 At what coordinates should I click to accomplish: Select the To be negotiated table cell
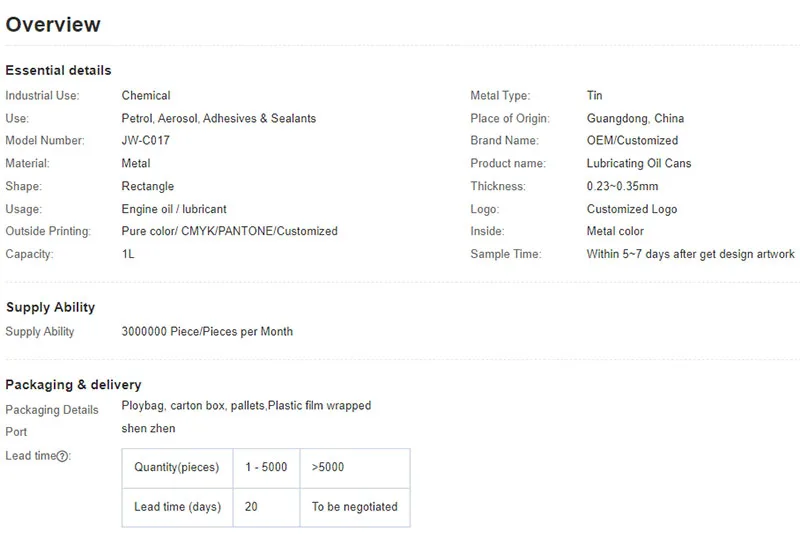[354, 507]
